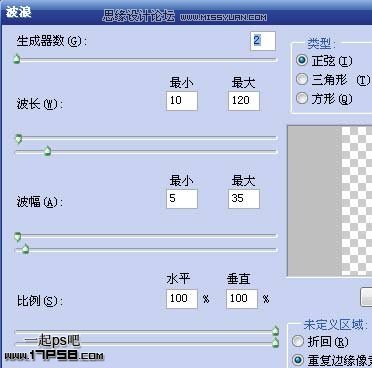Click the amplitude minimum slider handle
Image resolution: width=372 pixels, height=368 pixels.
click(x=18, y=237)
